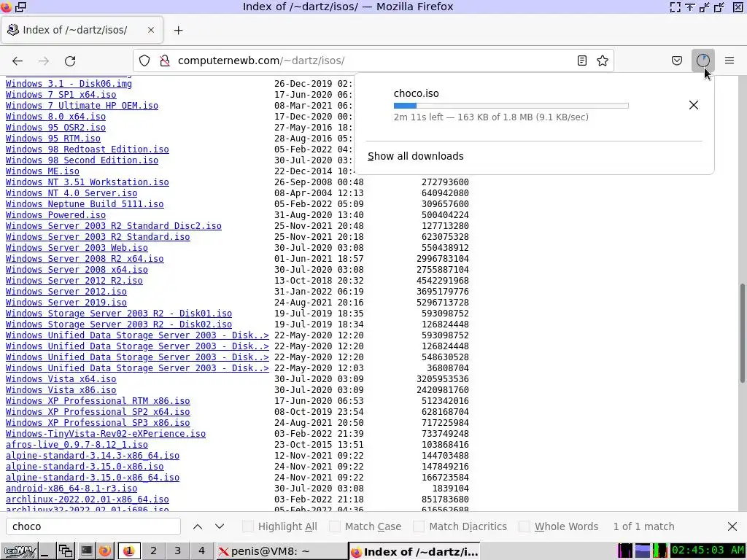The height and width of the screenshot is (560, 747).
Task: Open the window list taskbar icon
Action: pyautogui.click(x=66, y=551)
